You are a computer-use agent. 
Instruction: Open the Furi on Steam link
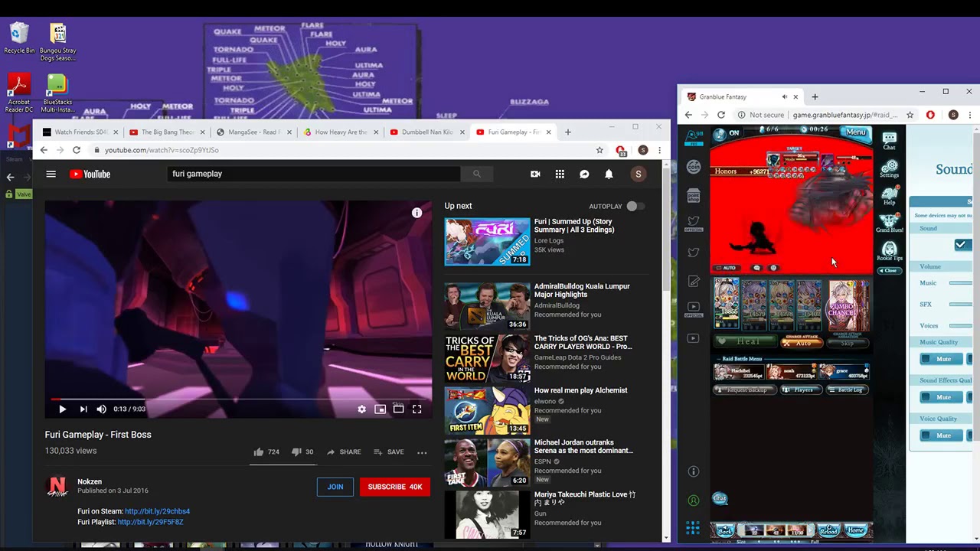[x=157, y=511]
